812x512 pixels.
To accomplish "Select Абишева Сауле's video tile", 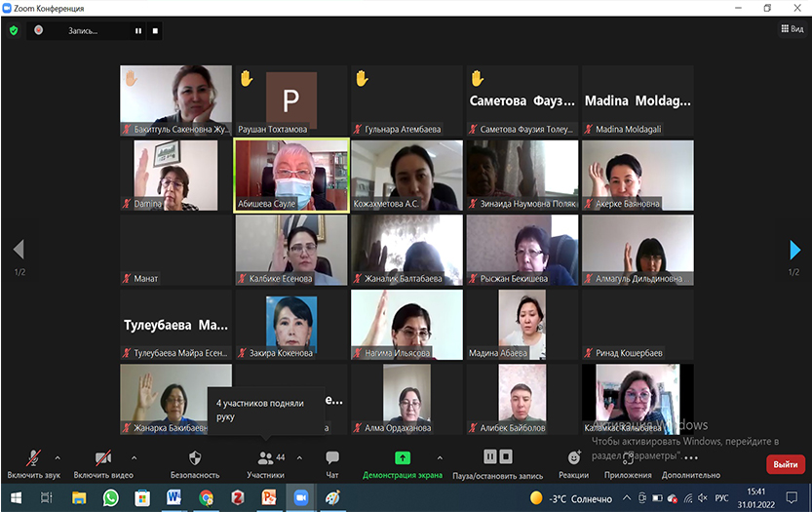I will click(291, 174).
